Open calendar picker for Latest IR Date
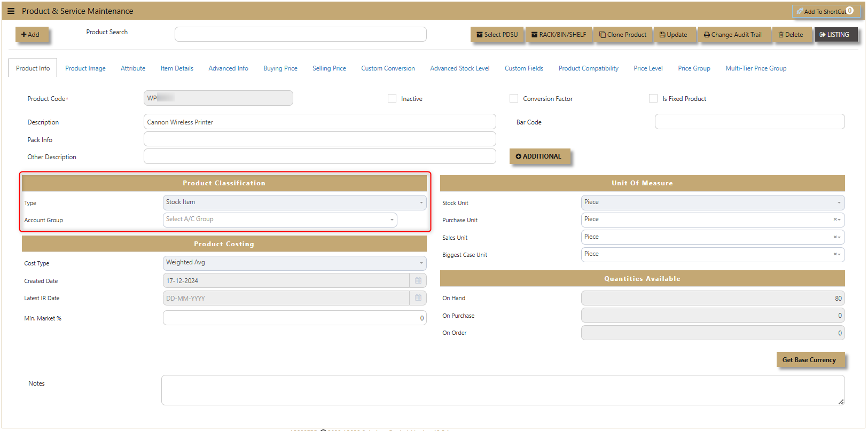The height and width of the screenshot is (431, 868). pyautogui.click(x=418, y=298)
